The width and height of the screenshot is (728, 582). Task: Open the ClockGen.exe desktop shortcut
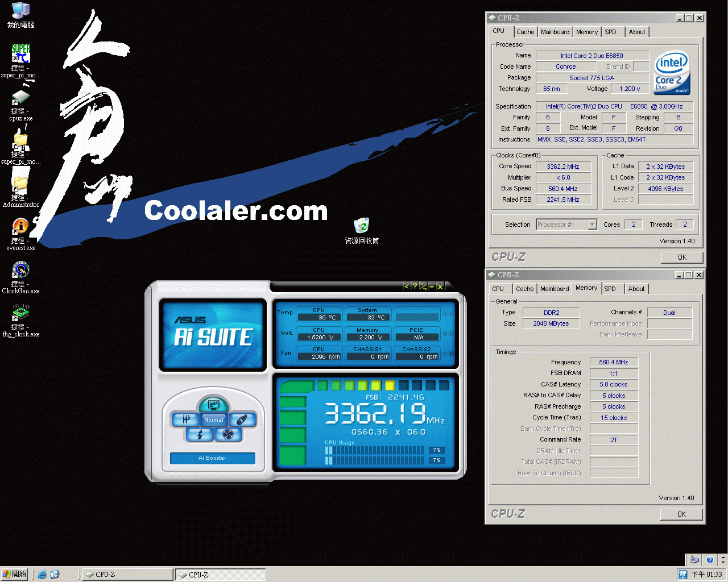(21, 271)
